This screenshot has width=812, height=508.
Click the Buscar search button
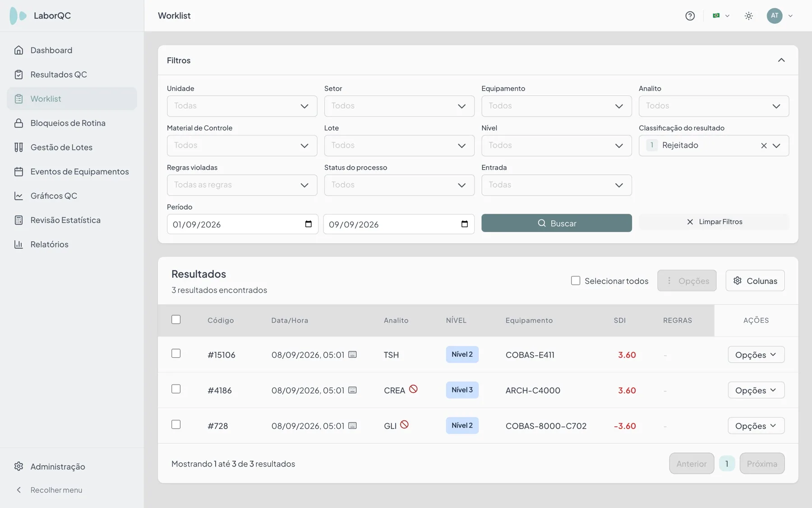coord(556,223)
